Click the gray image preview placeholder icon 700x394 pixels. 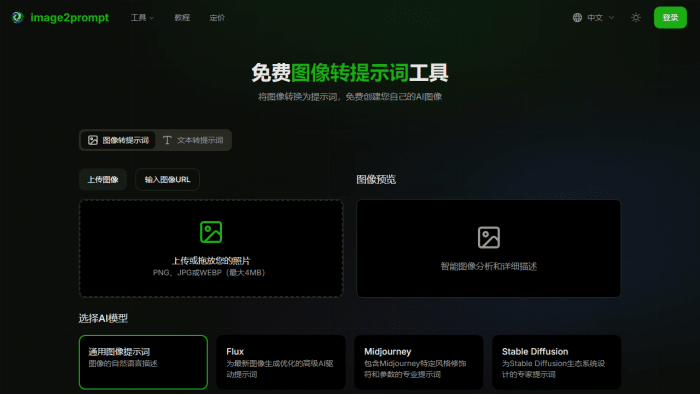(489, 237)
